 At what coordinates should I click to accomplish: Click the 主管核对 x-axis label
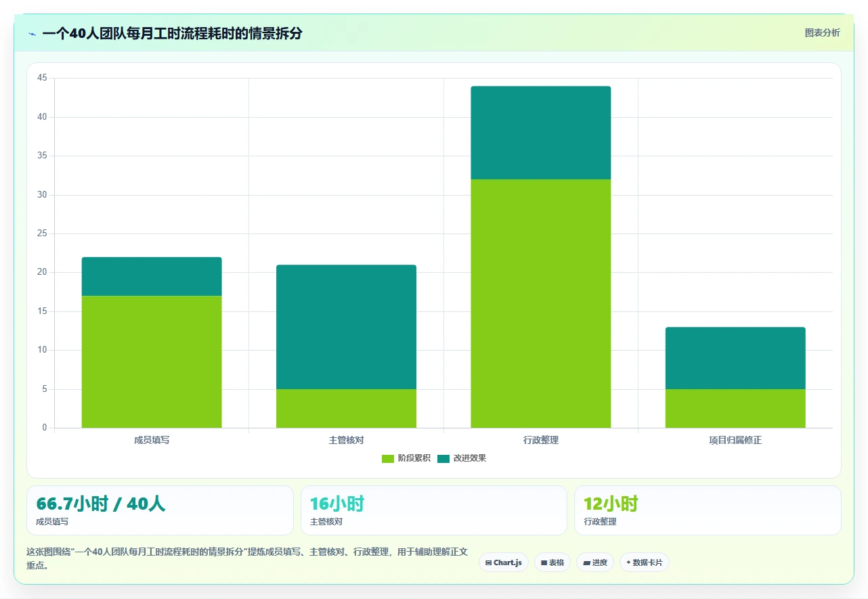pos(346,440)
